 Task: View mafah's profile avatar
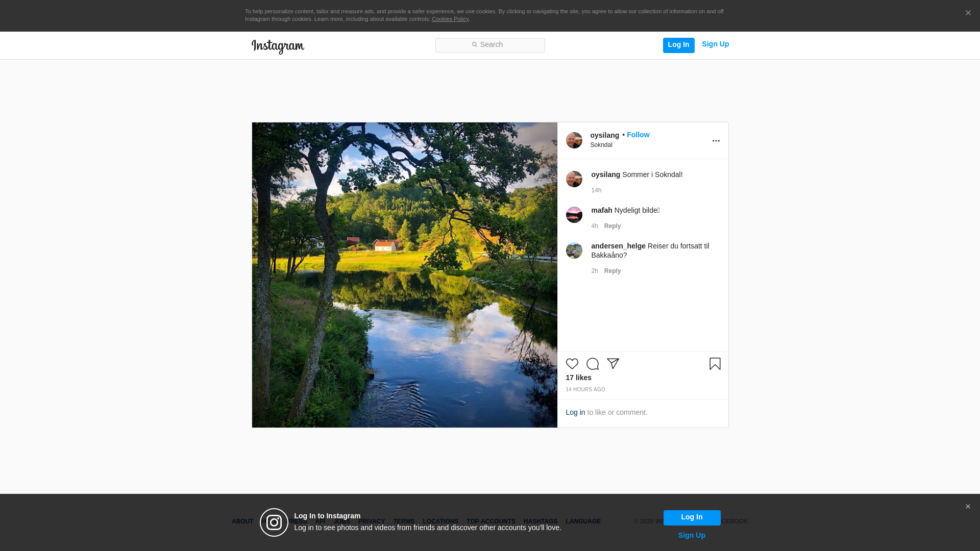click(x=574, y=215)
